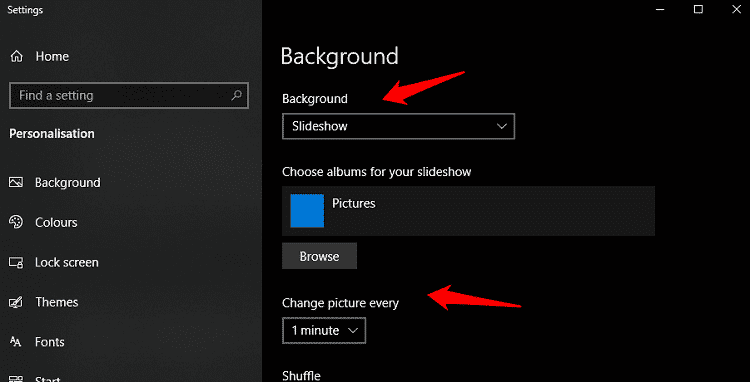Screen dimensions: 750x382
Task: Click the Personalisation heading
Action: point(52,134)
